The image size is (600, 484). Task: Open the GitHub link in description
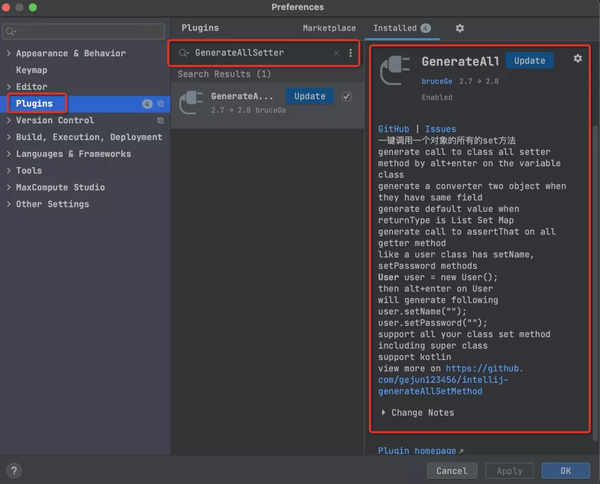393,130
